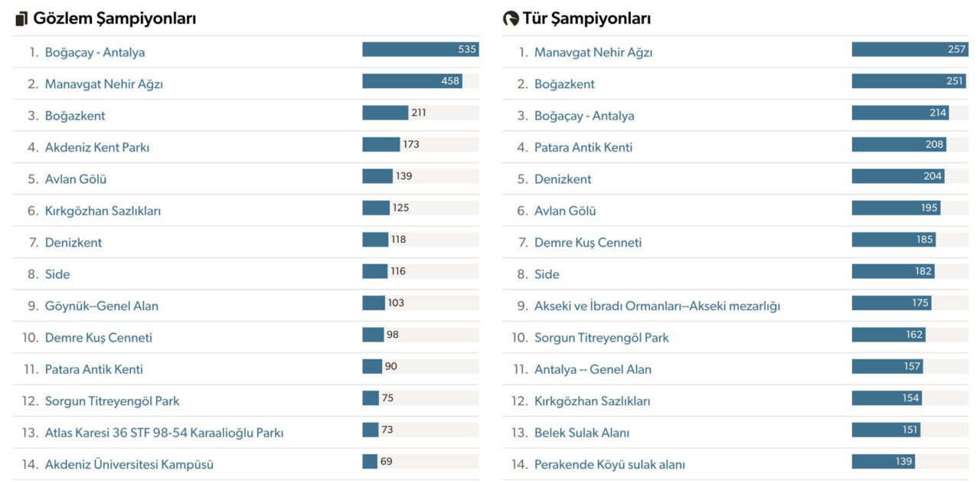Open Sorgun Titreyengöl Park in Tür Şampiyonları list
The width and height of the screenshot is (980, 482).
602,337
